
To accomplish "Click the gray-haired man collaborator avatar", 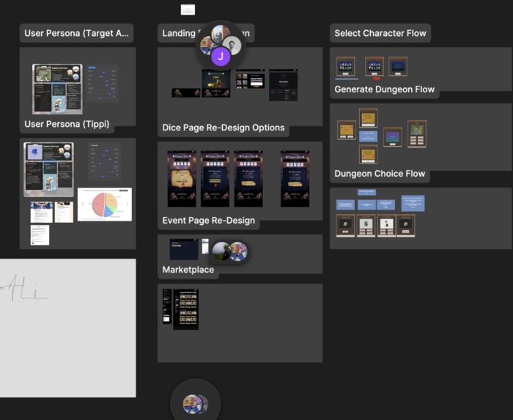I will pyautogui.click(x=232, y=45).
